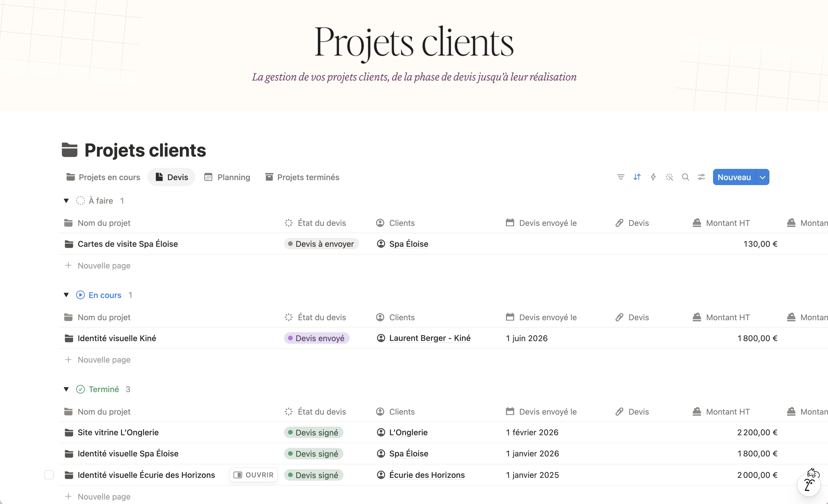828x504 pixels.
Task: Open the search magnifier icon
Action: pyautogui.click(x=685, y=177)
